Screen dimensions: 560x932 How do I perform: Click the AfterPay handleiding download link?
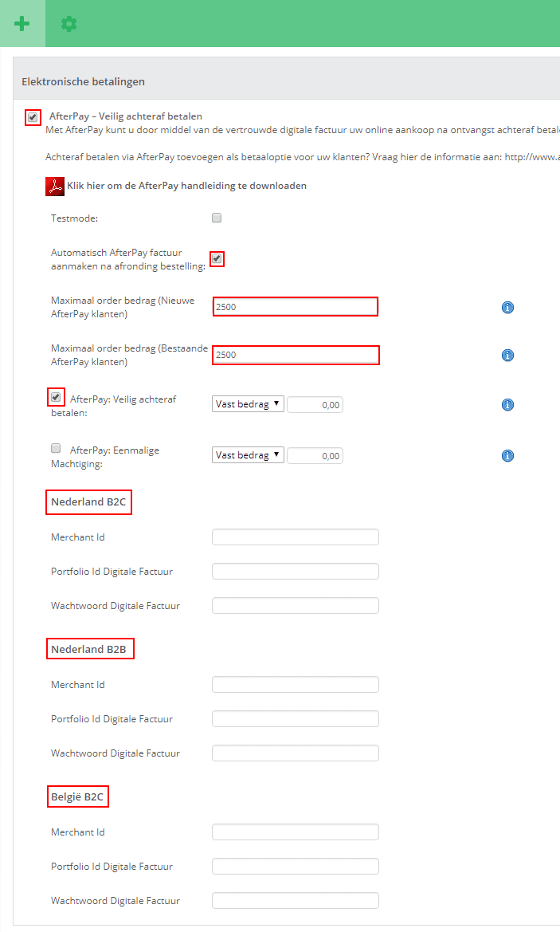coord(186,186)
